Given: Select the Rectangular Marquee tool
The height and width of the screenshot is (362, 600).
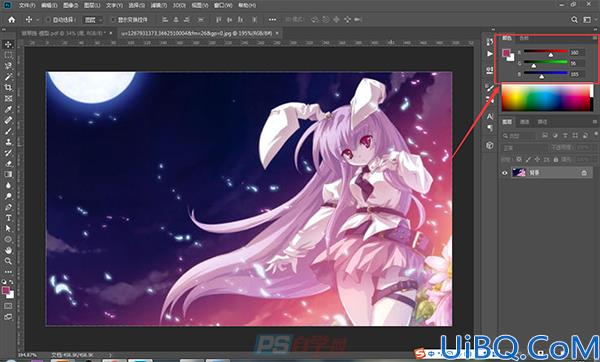Looking at the screenshot, I should [8, 55].
